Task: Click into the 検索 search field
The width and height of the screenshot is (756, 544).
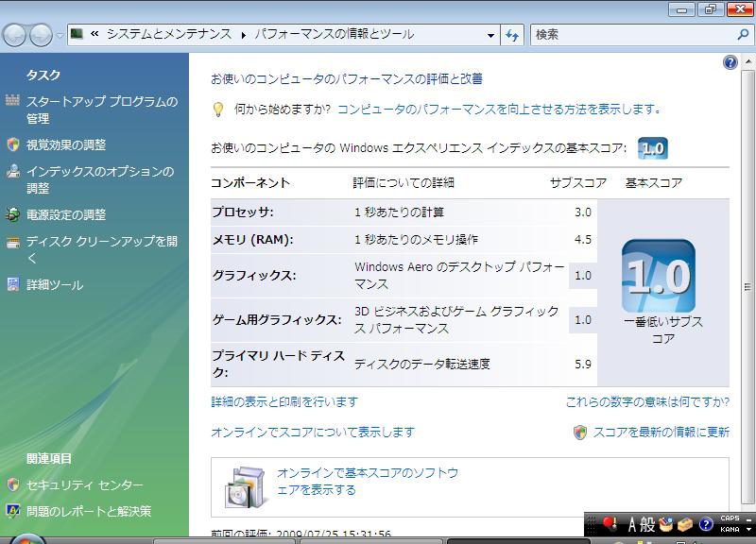Action: [x=633, y=35]
